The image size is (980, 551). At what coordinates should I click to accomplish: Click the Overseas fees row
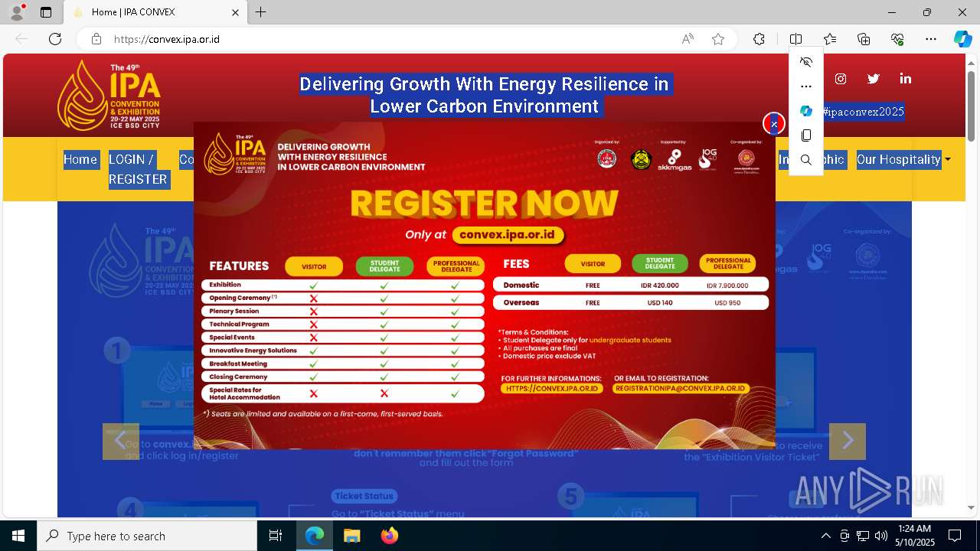[631, 302]
